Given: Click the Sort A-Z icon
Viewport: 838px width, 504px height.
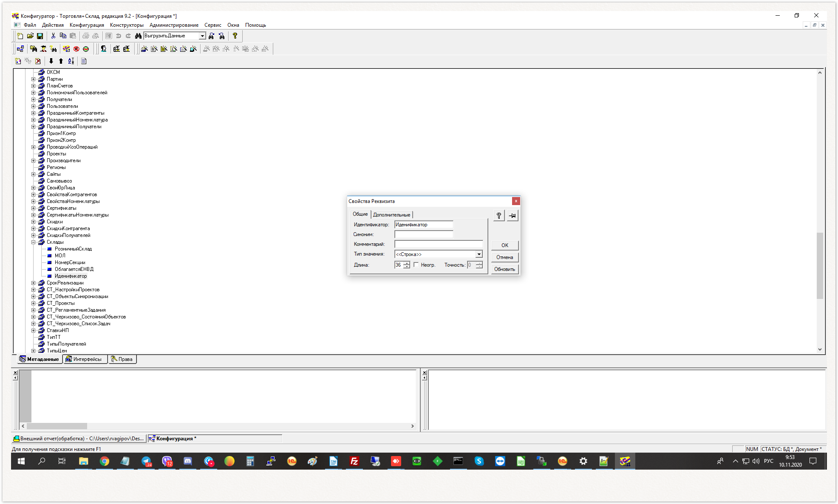Looking at the screenshot, I should click(x=71, y=61).
